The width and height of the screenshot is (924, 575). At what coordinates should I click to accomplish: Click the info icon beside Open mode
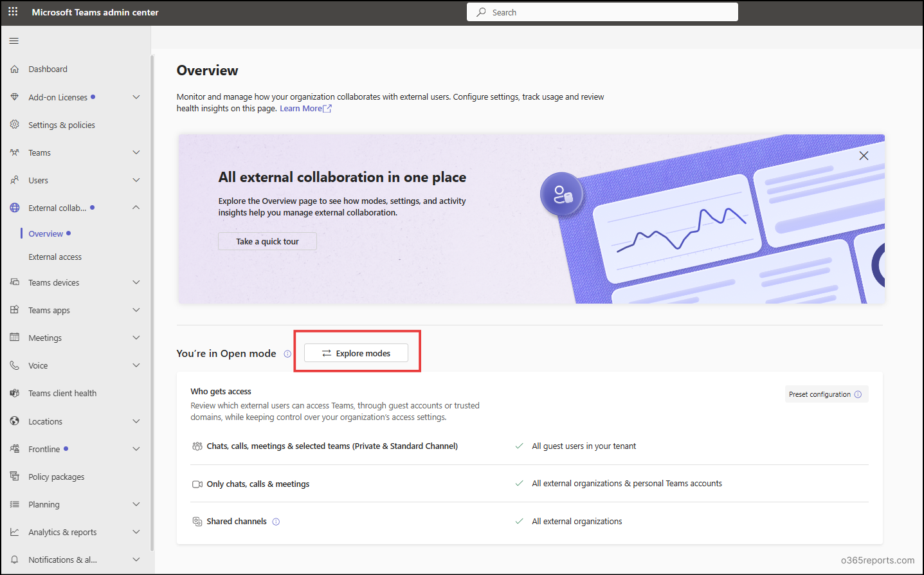pyautogui.click(x=287, y=354)
